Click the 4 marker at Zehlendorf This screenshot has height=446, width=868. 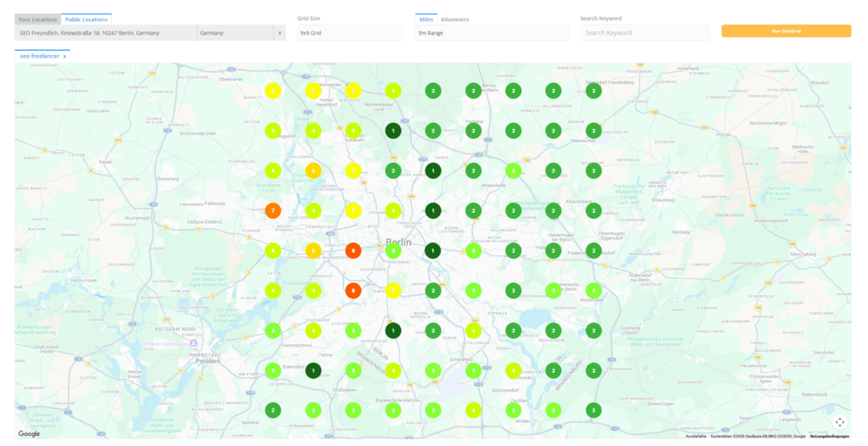[314, 330]
